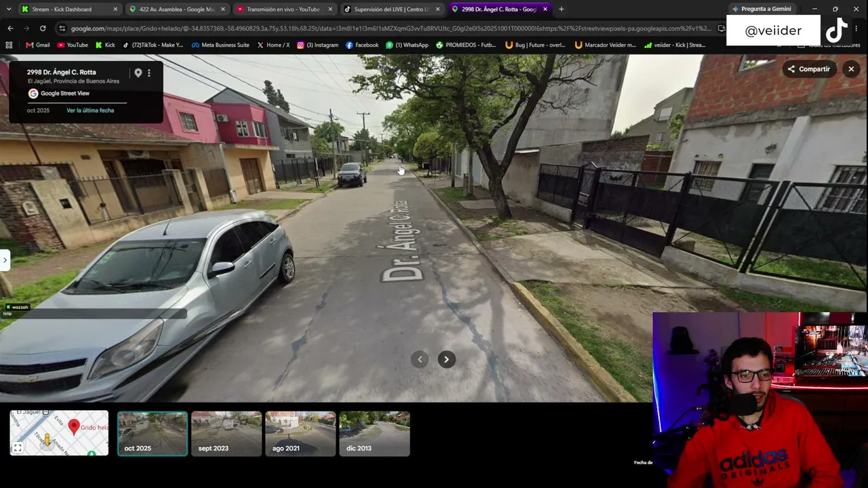Select the dic 2013 Street View thumbnail
Image resolution: width=868 pixels, height=488 pixels.
click(x=374, y=434)
